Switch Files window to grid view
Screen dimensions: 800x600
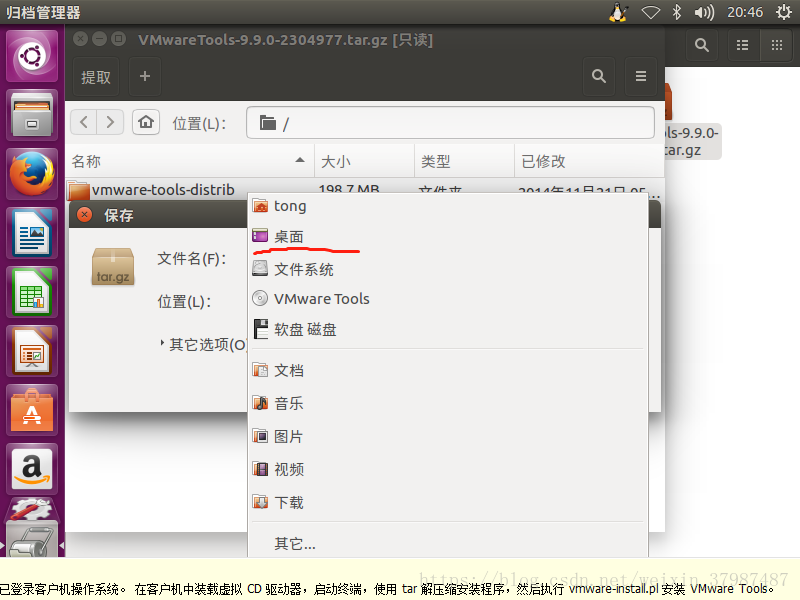777,45
